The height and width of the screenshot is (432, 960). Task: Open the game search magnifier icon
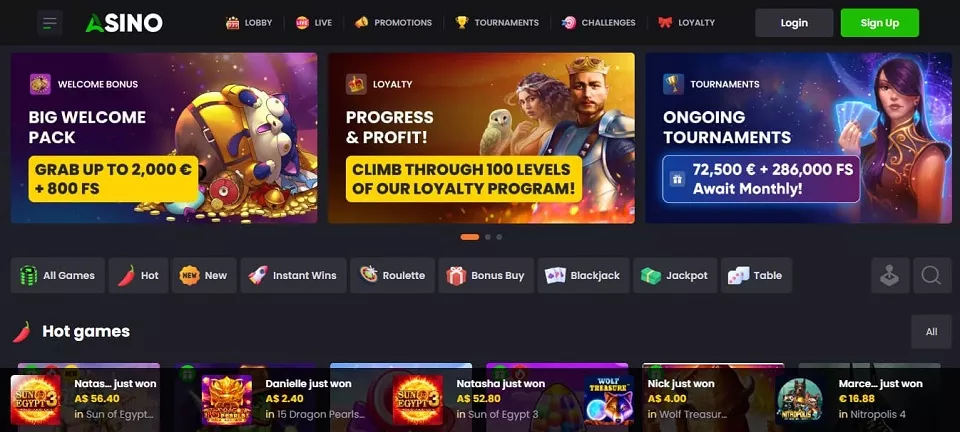pyautogui.click(x=931, y=275)
